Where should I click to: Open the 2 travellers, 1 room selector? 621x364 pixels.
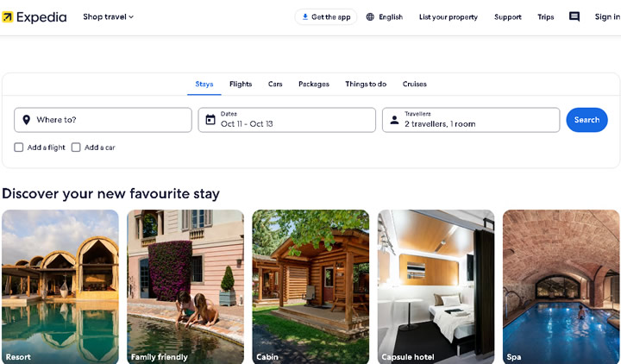(471, 120)
